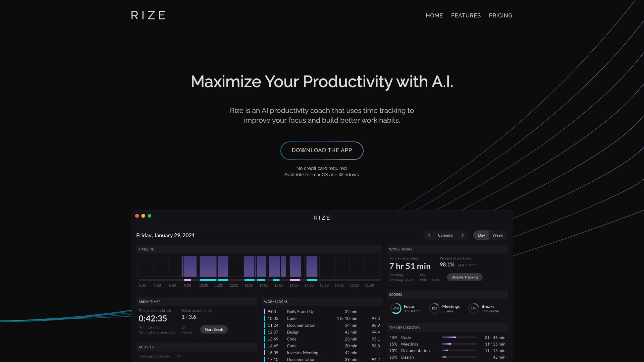Click the 13:49 Code workblock row
Image resolution: width=644 pixels, height=362 pixels.
click(321, 339)
